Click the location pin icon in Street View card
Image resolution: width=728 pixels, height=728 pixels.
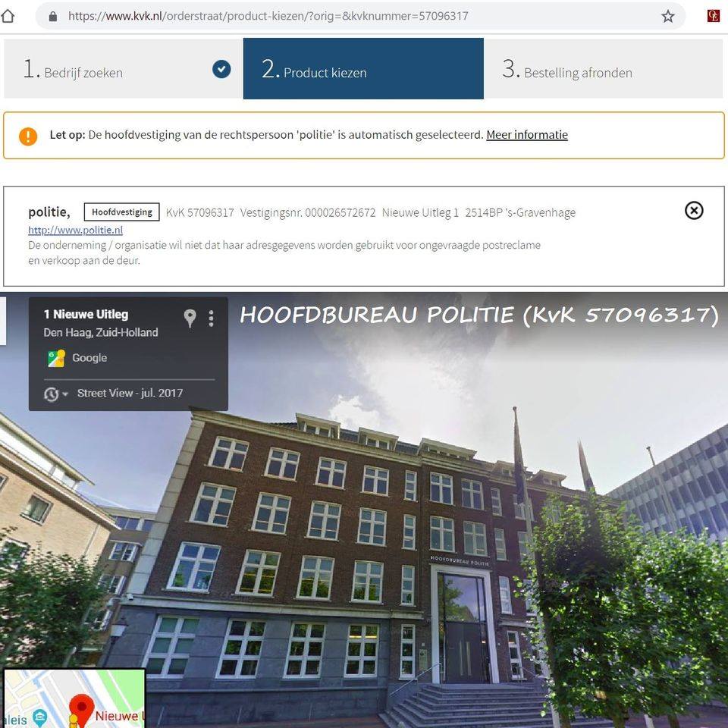tap(190, 318)
